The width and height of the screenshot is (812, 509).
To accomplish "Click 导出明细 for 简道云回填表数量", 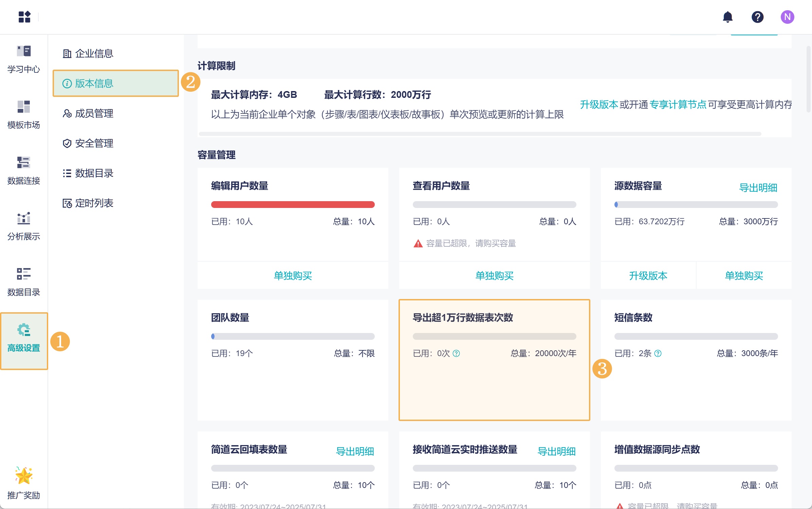I will click(355, 451).
